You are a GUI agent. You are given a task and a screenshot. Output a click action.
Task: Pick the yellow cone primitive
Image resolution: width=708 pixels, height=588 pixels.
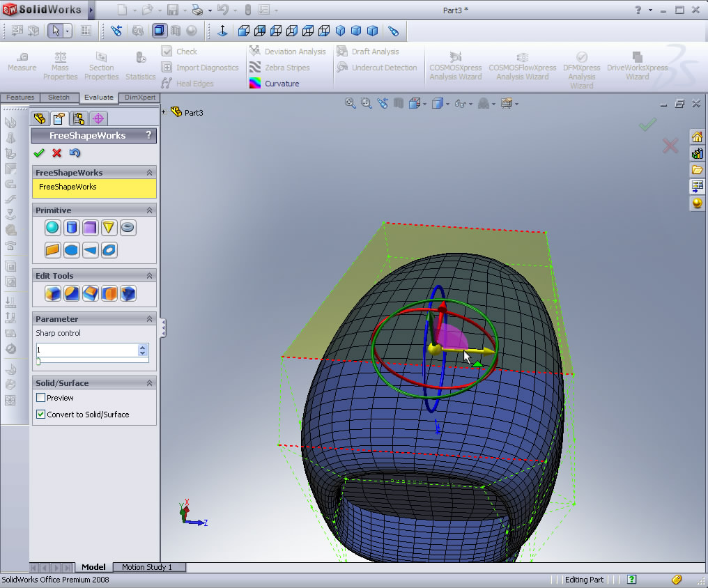(x=109, y=227)
